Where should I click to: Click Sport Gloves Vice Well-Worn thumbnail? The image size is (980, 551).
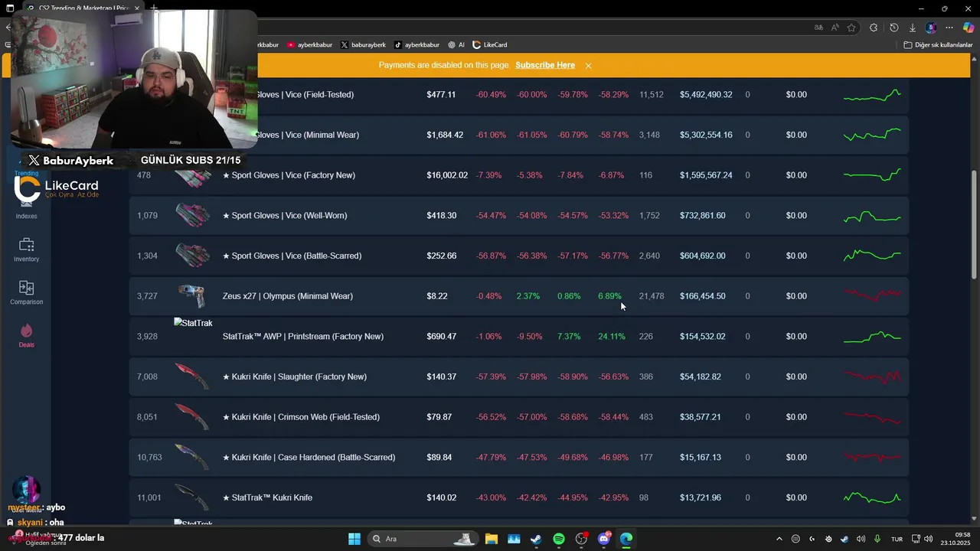pyautogui.click(x=192, y=216)
